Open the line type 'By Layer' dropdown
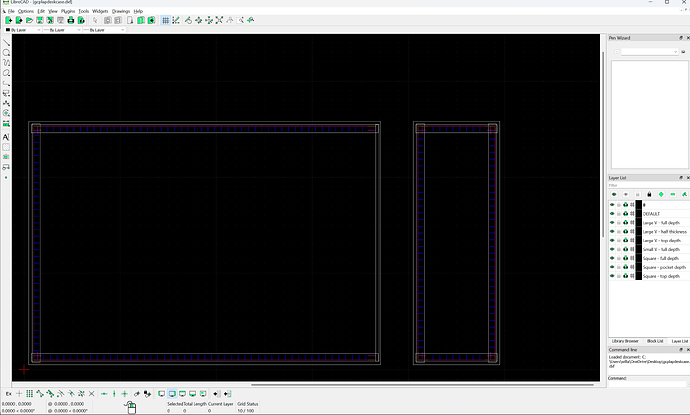This screenshot has width=690, height=415. pos(104,30)
